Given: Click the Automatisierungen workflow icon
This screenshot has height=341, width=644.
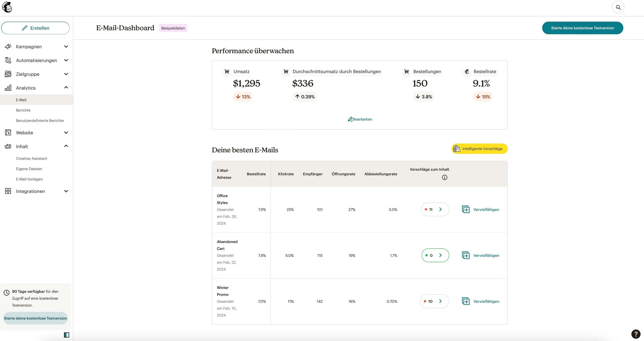Looking at the screenshot, I should click(x=8, y=60).
